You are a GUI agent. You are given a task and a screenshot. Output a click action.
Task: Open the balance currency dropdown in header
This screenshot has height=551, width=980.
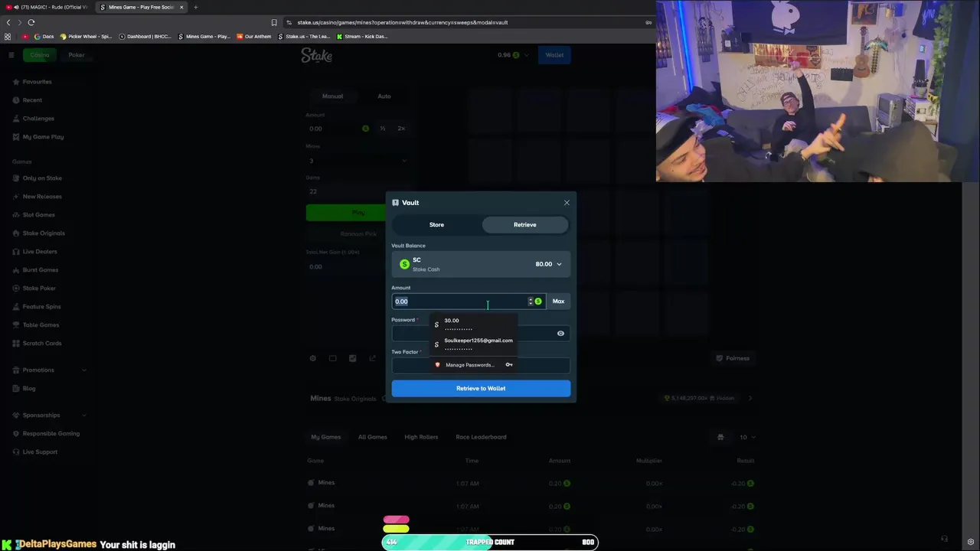point(513,55)
